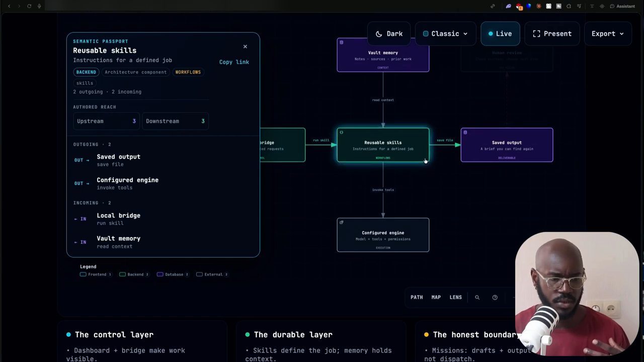Click the Copy link text
The height and width of the screenshot is (362, 644).
(234, 62)
